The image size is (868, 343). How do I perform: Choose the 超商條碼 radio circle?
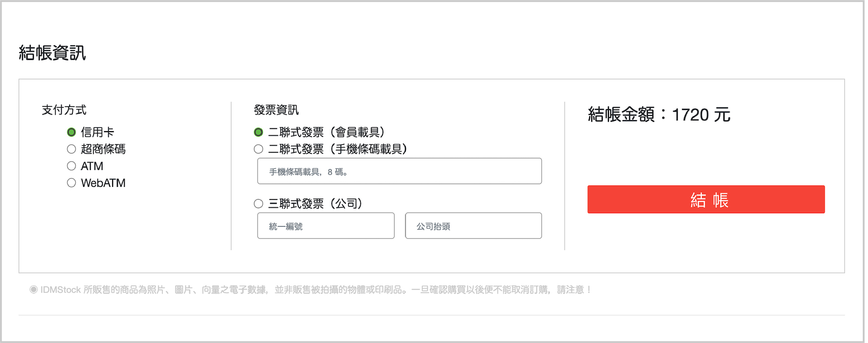71,149
